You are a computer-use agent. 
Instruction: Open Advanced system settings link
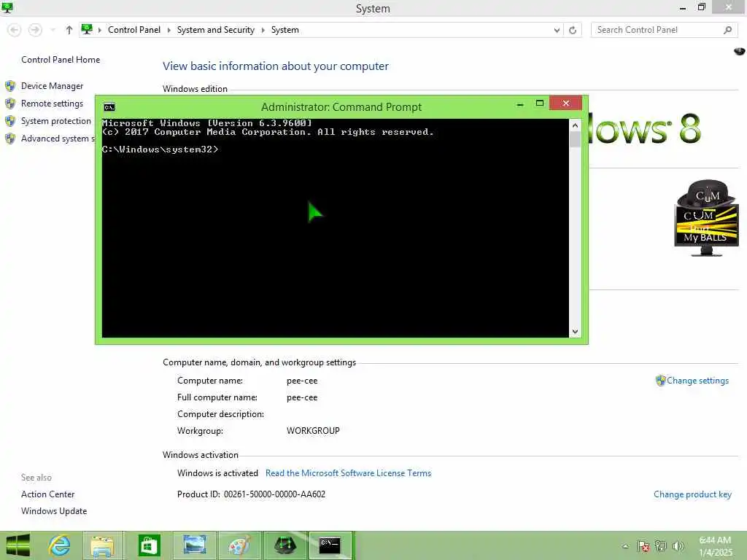[58, 139]
